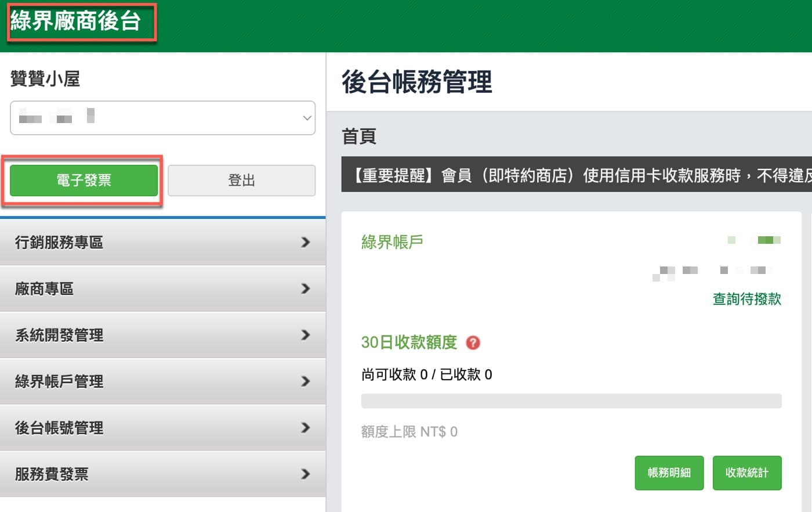Image resolution: width=812 pixels, height=512 pixels.
Task: Click the chevron arrow beside 廠商專區
Action: pos(306,289)
